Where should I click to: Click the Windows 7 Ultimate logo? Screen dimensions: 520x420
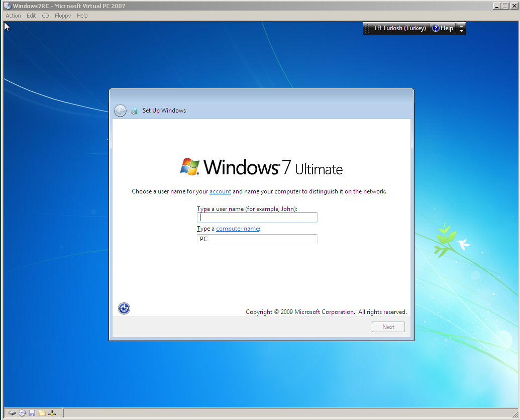click(x=261, y=167)
